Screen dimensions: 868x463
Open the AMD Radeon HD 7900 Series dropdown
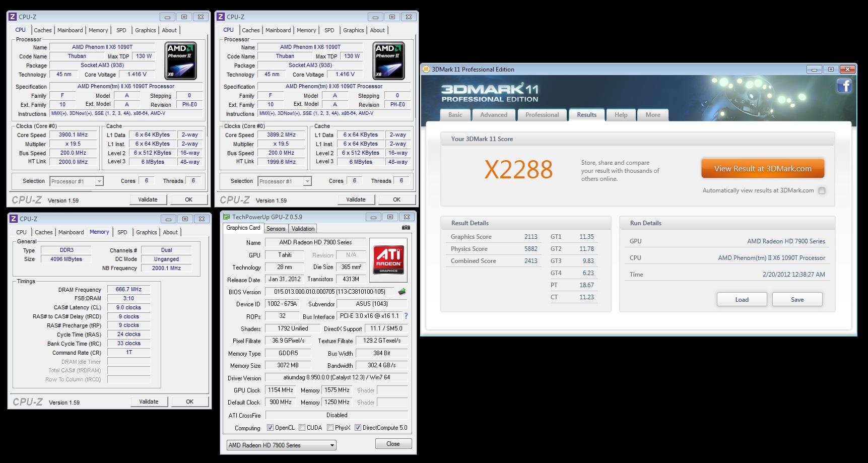coord(281,445)
